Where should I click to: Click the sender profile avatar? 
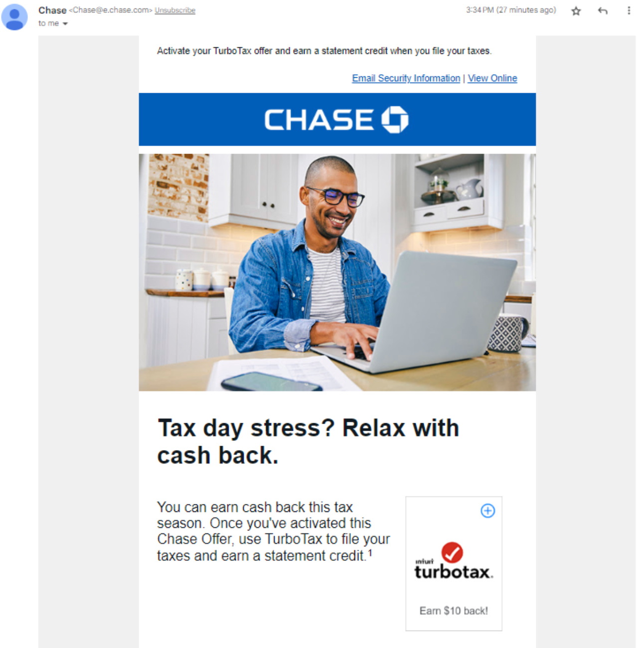pyautogui.click(x=15, y=17)
